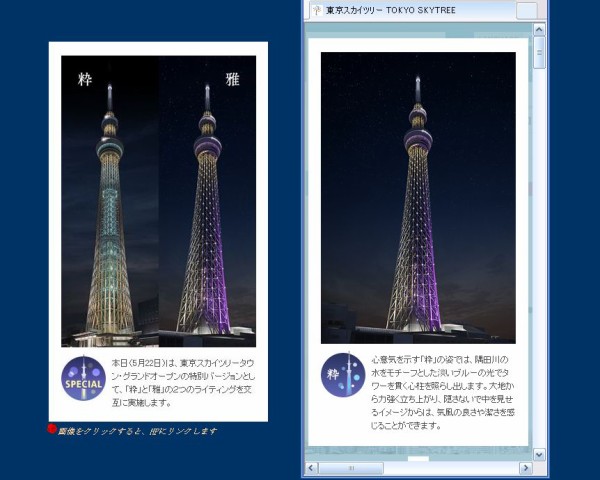Click the italic caption 画像をクリックすると、HPにリンクします
Screen dimensions: 600x480
137,431
